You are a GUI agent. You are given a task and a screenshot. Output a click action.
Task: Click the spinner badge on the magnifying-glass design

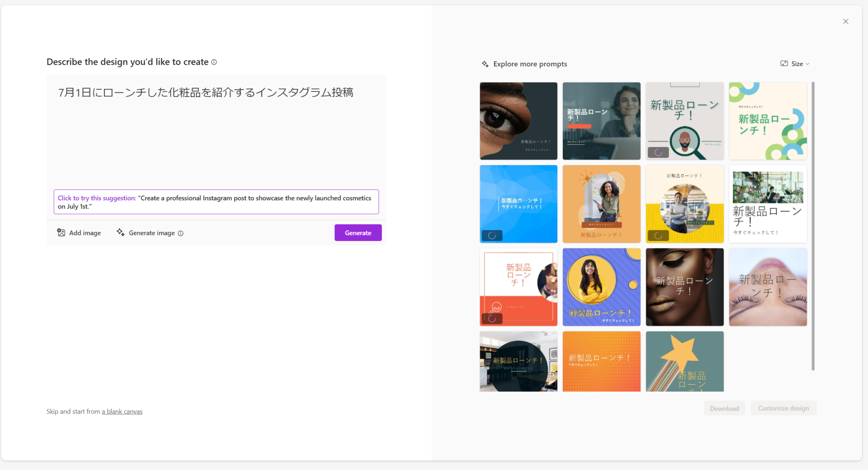point(658,152)
